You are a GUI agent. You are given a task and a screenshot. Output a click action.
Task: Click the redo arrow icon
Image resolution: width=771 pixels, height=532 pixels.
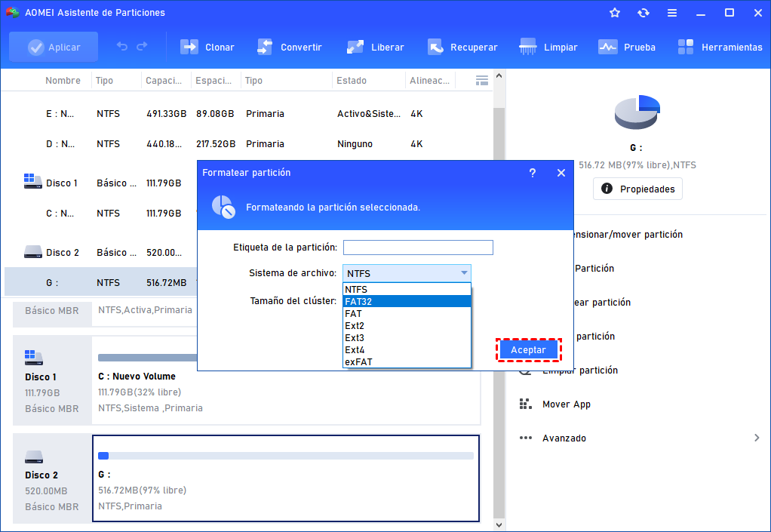pyautogui.click(x=144, y=46)
